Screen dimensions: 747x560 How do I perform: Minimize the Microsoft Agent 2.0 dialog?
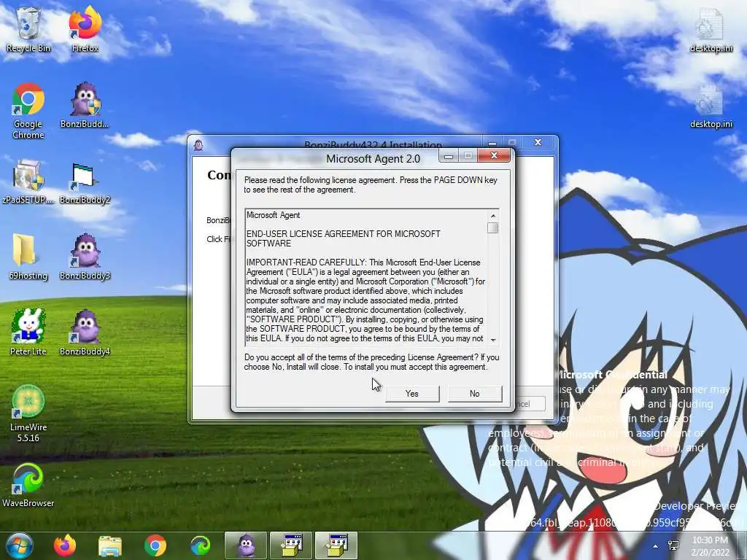tap(449, 156)
